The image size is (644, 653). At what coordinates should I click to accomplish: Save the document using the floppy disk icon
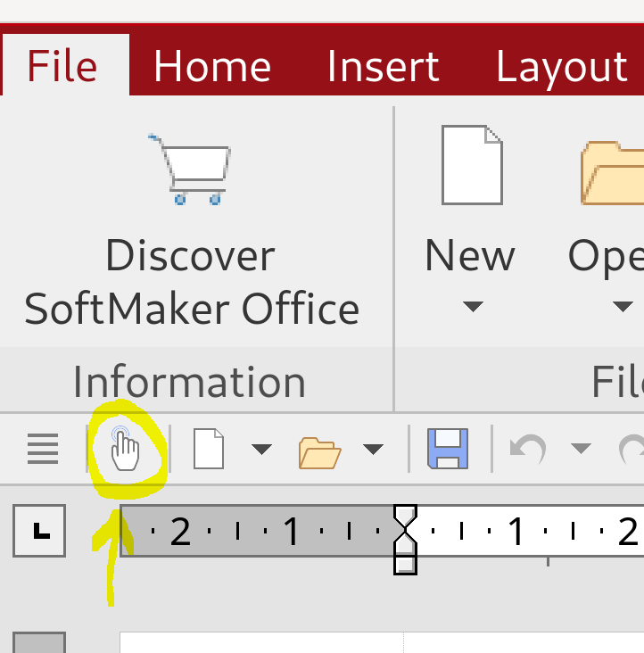[448, 448]
